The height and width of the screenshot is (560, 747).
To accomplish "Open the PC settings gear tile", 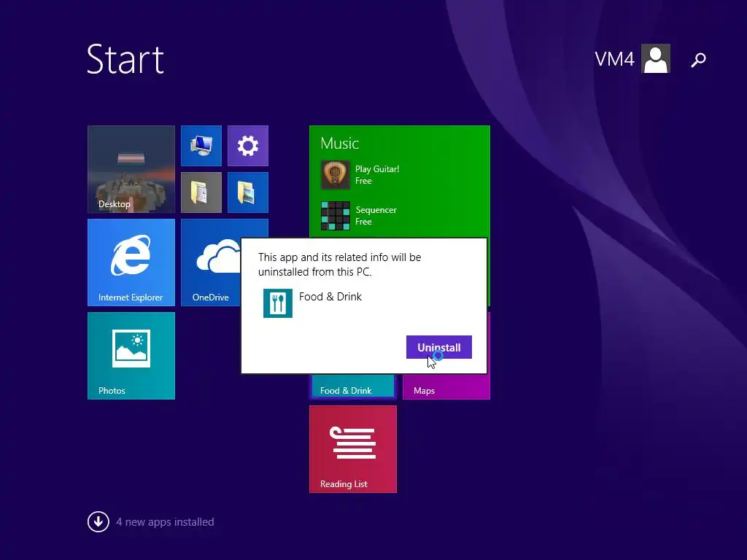I will click(248, 146).
